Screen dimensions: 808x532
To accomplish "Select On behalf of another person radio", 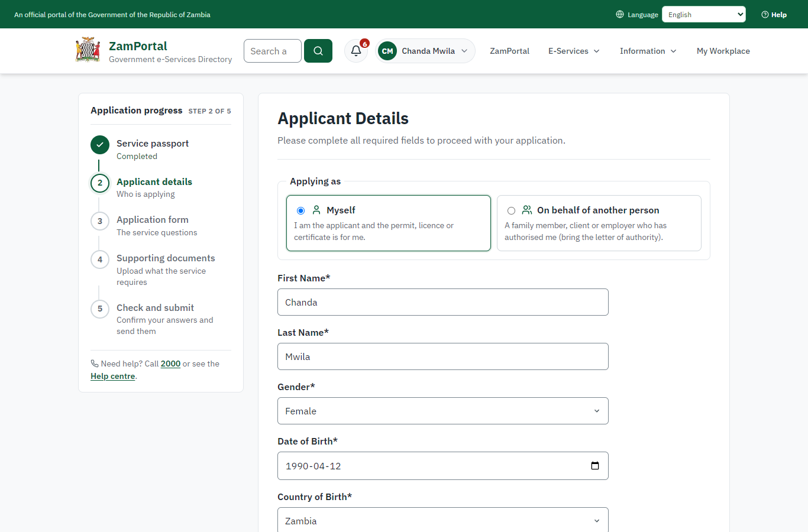I will 511,210.
